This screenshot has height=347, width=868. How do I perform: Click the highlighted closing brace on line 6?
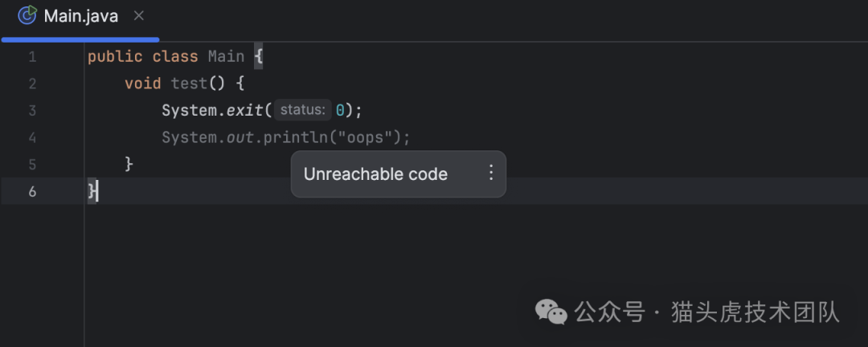click(x=92, y=191)
